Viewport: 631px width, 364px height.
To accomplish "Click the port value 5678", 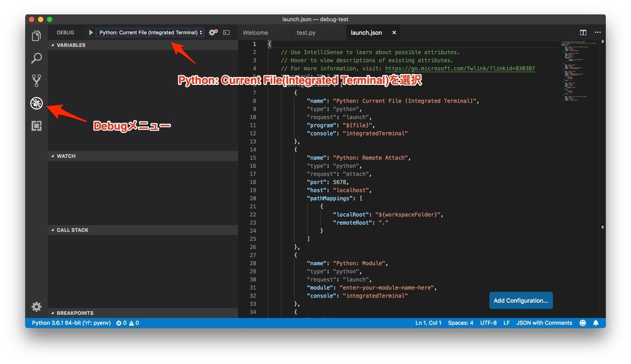I will pyautogui.click(x=340, y=182).
